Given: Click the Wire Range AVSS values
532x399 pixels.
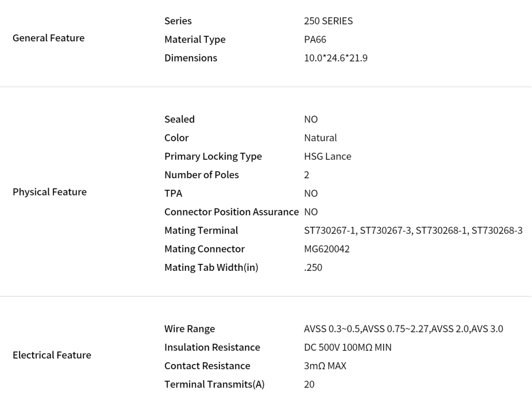Looking at the screenshot, I should coord(403,329).
